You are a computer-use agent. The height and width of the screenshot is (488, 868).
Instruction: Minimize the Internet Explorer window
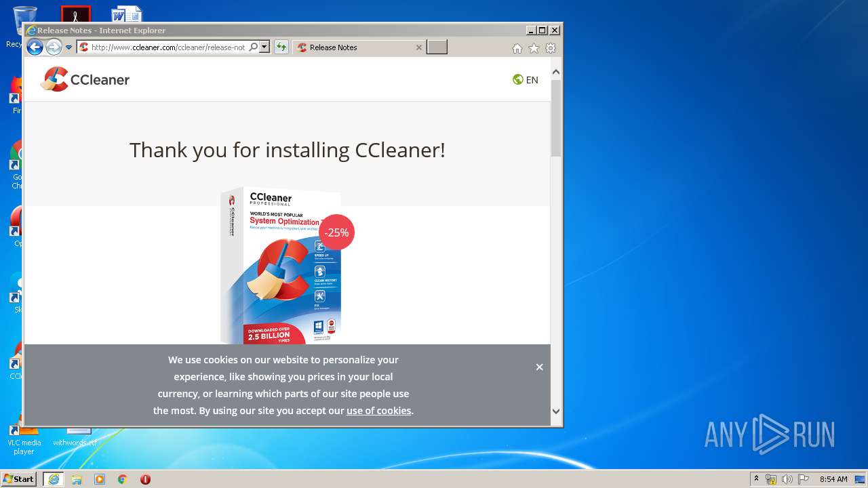point(530,30)
